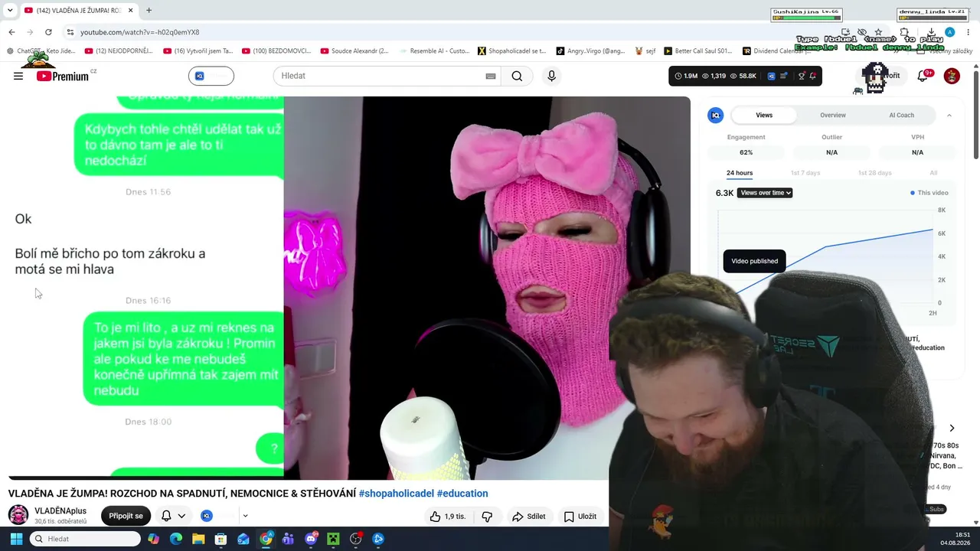Click the page vertical scrollbar thumb
The image size is (980, 551).
point(976,113)
